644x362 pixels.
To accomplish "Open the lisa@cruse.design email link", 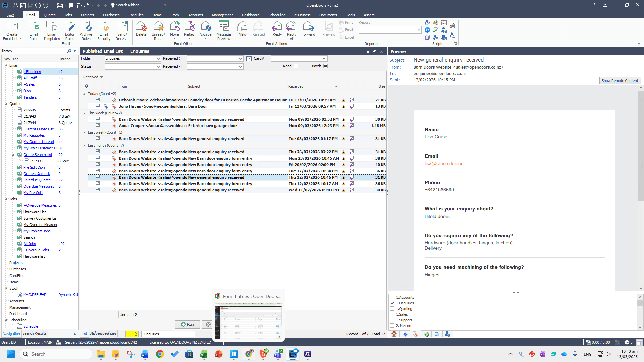I will (x=444, y=164).
